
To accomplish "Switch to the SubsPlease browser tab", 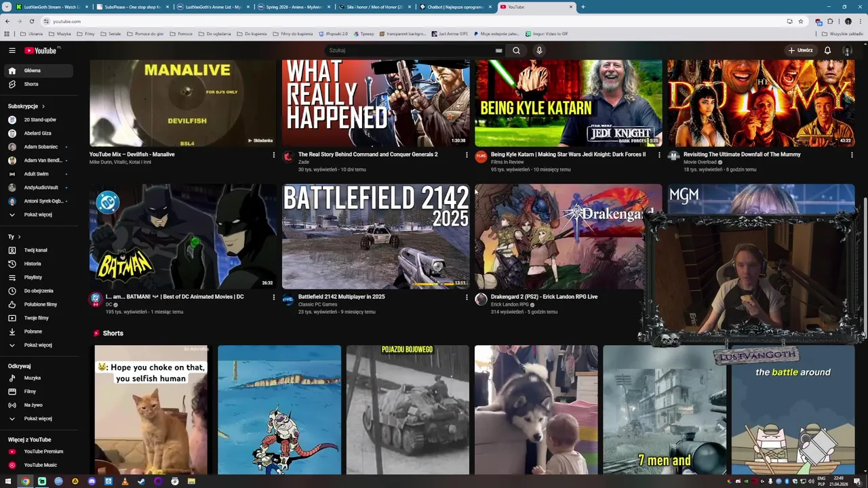I will (132, 7).
